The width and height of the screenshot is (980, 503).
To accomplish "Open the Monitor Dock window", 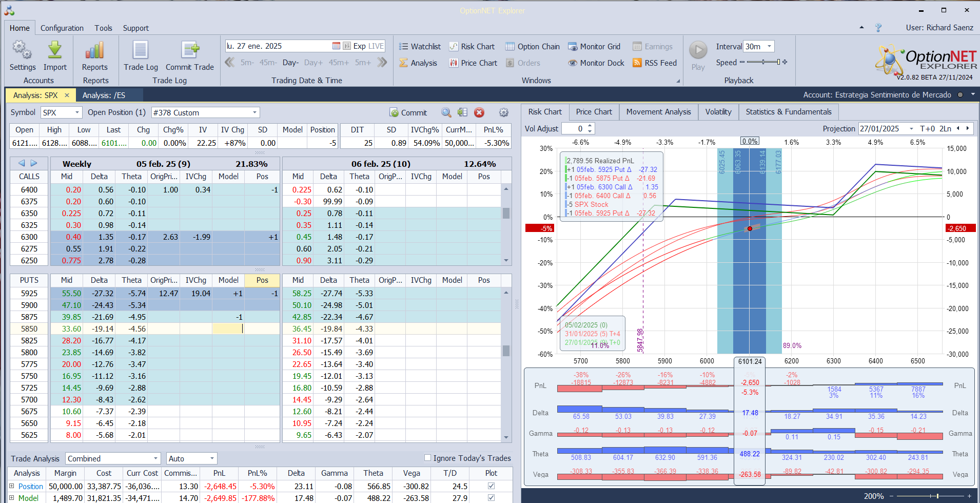I will coord(596,63).
